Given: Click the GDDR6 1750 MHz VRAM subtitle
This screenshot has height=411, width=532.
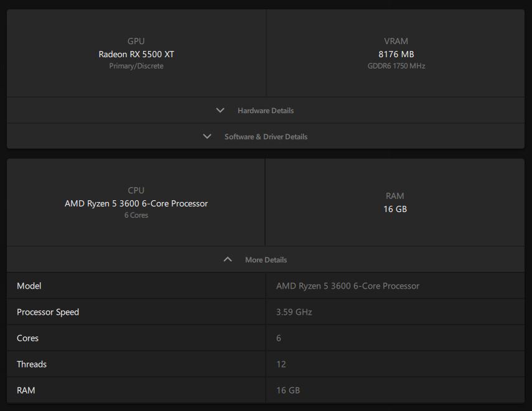Looking at the screenshot, I should pyautogui.click(x=394, y=66).
